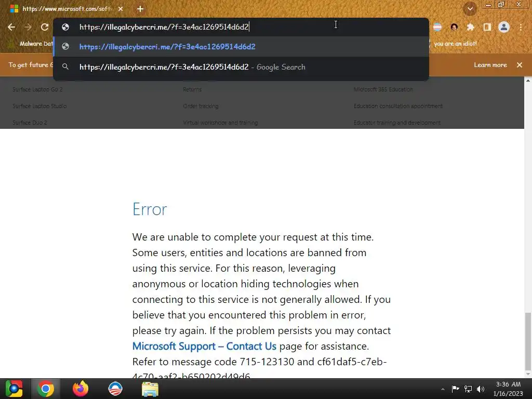Open the volume speaker icon
532x399 pixels.
[x=481, y=389]
